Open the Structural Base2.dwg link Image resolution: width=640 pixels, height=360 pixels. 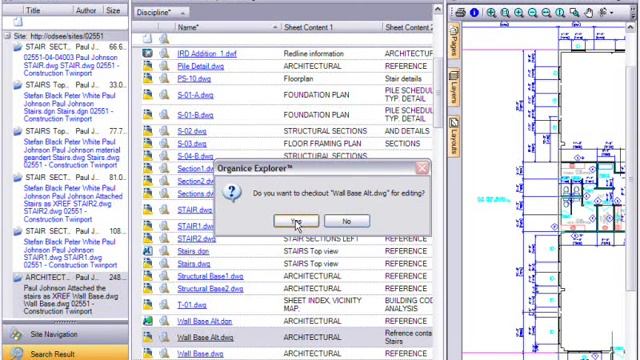click(x=210, y=289)
